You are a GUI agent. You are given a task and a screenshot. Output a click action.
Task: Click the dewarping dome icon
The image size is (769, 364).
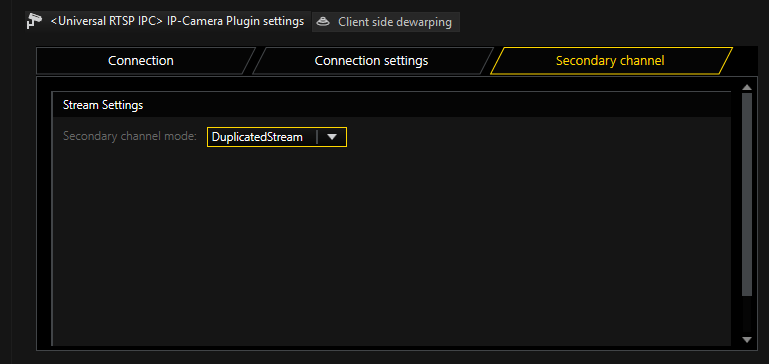(323, 22)
